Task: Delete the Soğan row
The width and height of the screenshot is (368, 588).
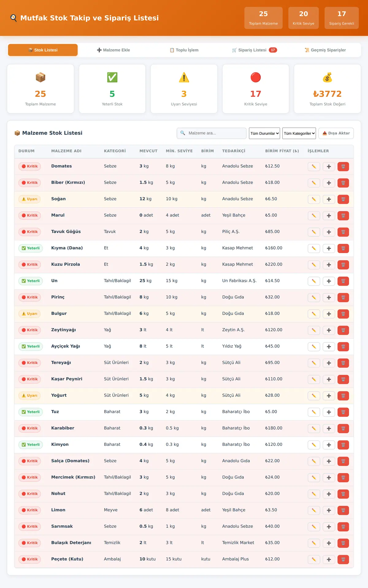Action: point(343,199)
